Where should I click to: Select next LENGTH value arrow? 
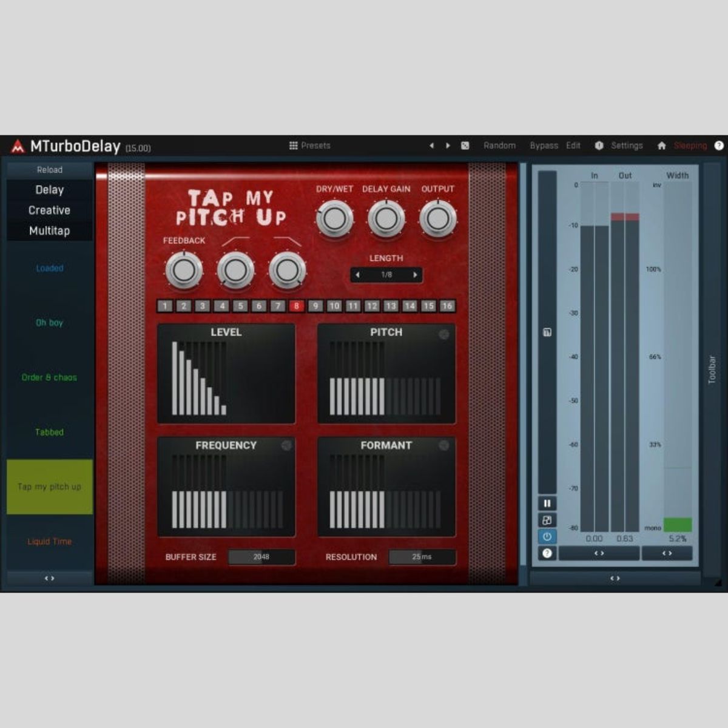(x=415, y=275)
